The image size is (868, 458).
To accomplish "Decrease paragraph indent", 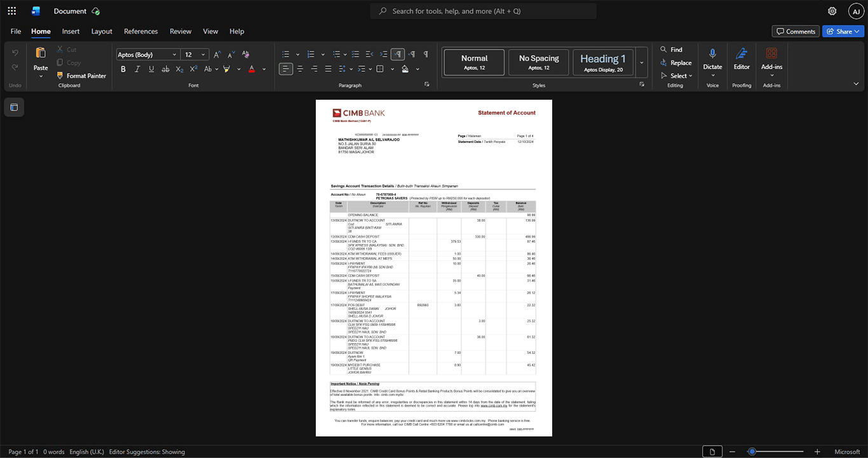I will 369,54.
